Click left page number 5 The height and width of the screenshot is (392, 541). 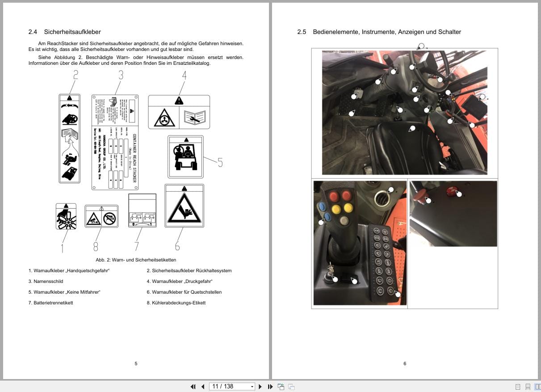coord(136,363)
